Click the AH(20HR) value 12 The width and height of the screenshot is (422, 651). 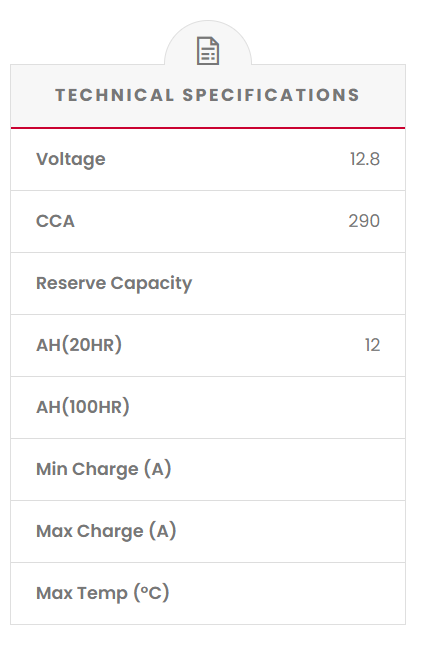[372, 345]
